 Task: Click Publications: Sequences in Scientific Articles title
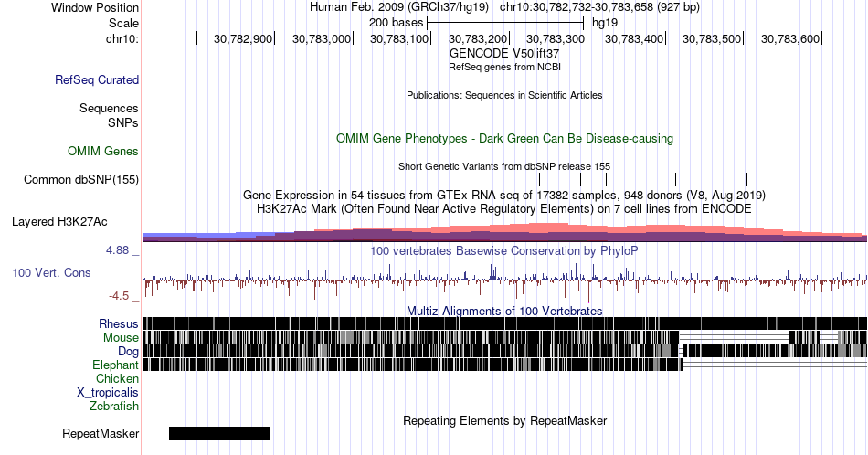click(504, 95)
